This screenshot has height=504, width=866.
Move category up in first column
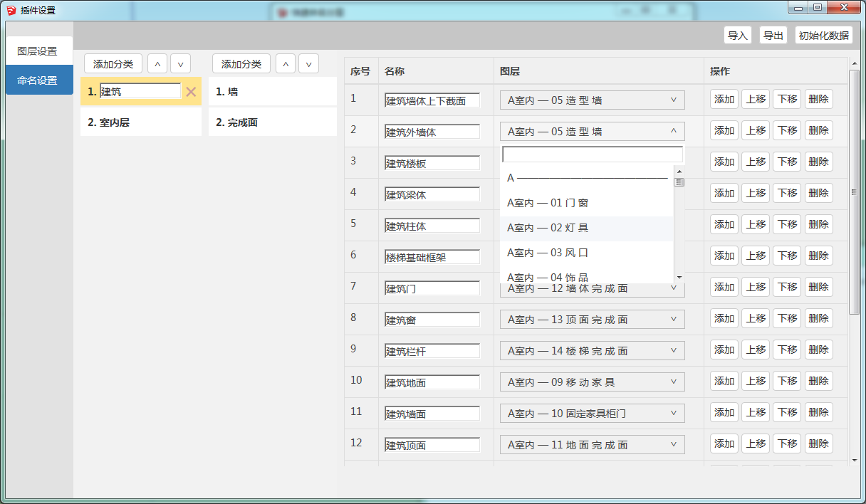click(157, 64)
